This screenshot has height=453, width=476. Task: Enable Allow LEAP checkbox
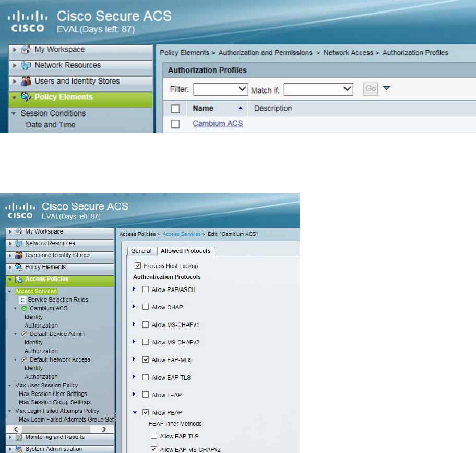pos(146,394)
